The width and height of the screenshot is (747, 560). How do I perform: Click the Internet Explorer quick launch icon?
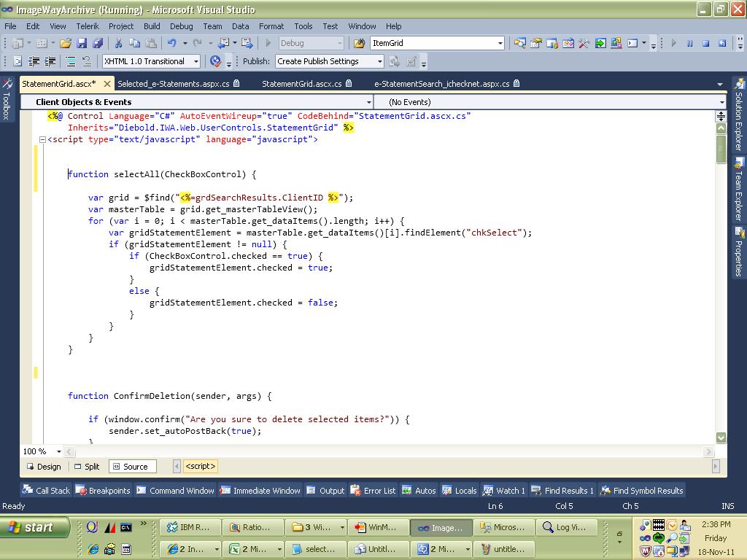[93, 549]
